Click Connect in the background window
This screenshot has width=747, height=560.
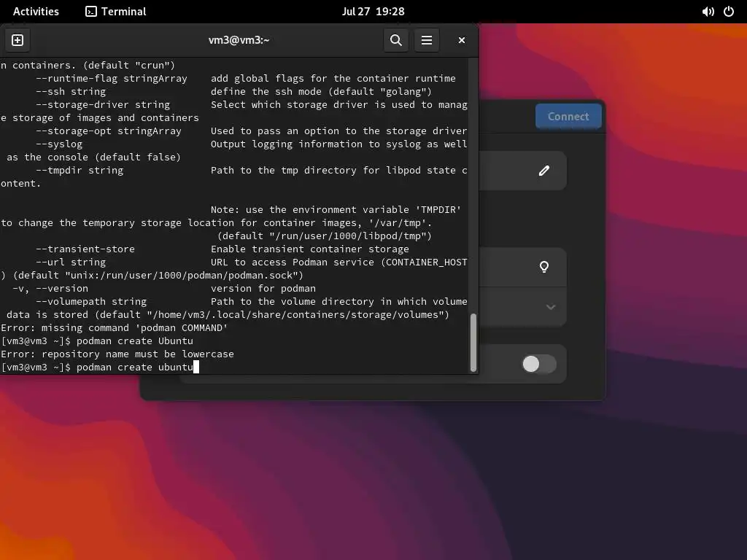568,116
